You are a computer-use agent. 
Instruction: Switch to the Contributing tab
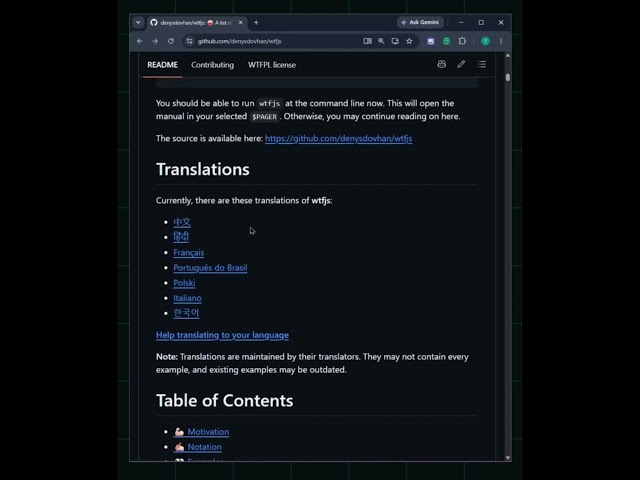click(213, 65)
